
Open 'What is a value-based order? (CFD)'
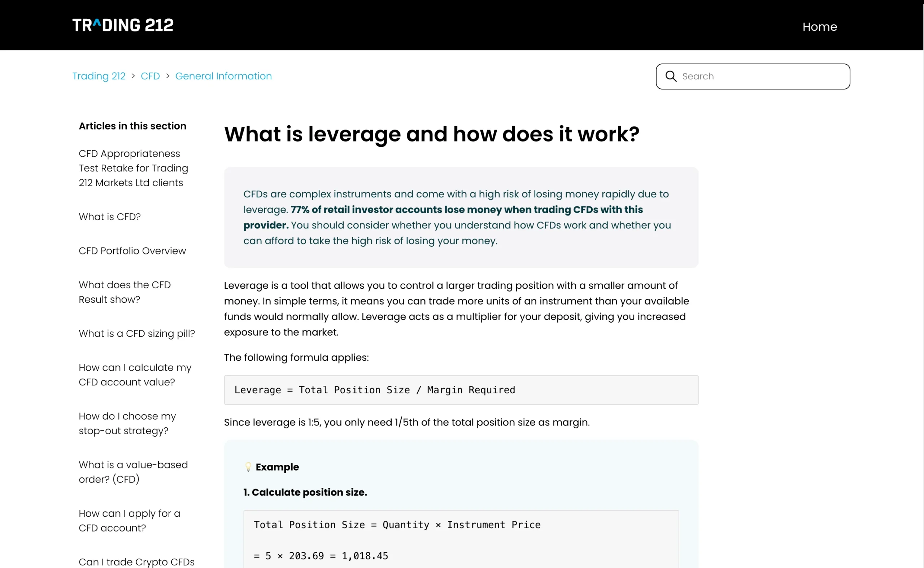(x=133, y=472)
